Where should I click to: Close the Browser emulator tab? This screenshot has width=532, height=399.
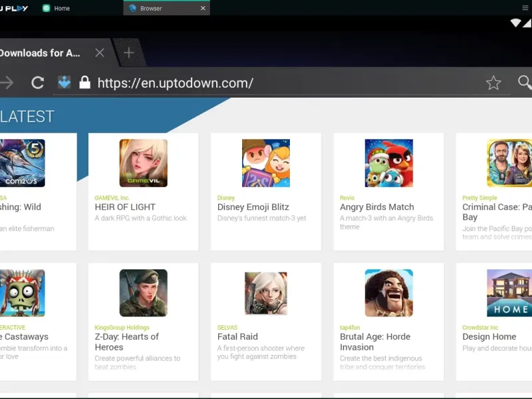coord(203,9)
